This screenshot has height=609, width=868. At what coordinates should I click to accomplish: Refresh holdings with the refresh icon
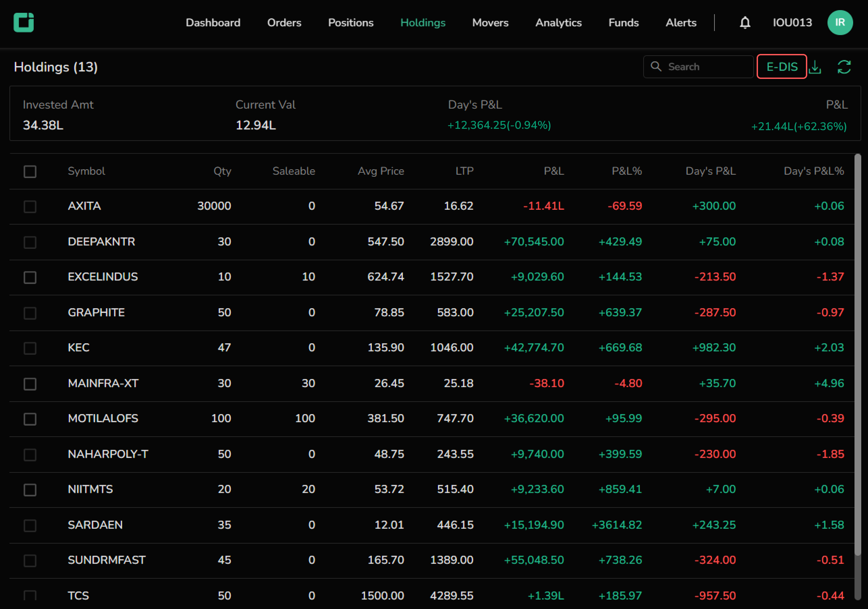click(x=844, y=67)
